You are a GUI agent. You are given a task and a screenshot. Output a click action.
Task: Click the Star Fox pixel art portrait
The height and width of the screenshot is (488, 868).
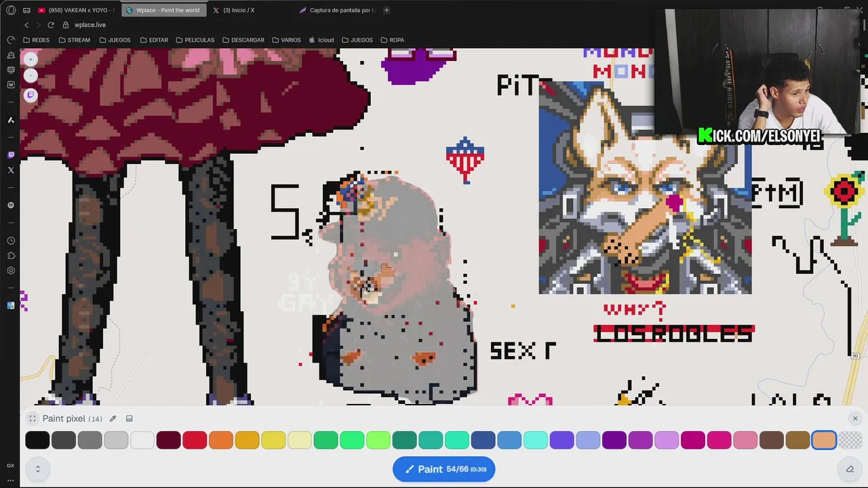tap(645, 188)
